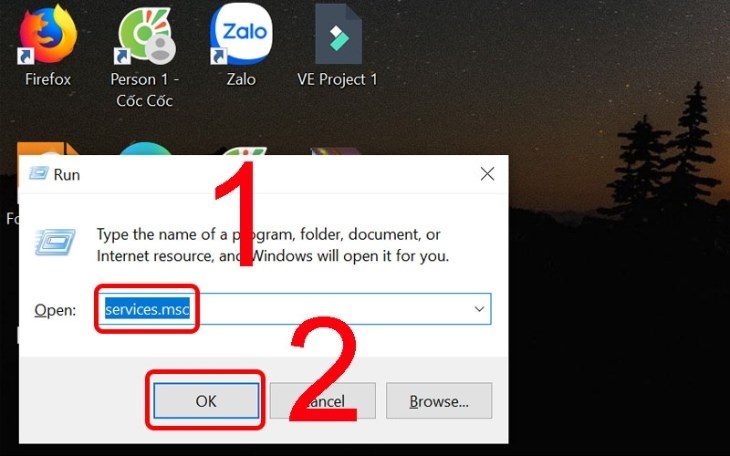Select the Cốc Cốc Person 1 shortcut icon

[145, 34]
